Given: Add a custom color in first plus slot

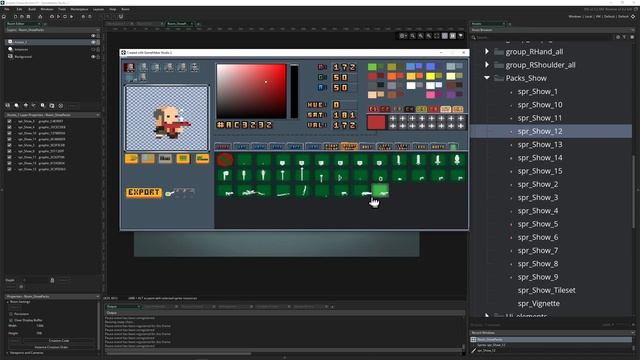Looking at the screenshot, I should [x=393, y=119].
